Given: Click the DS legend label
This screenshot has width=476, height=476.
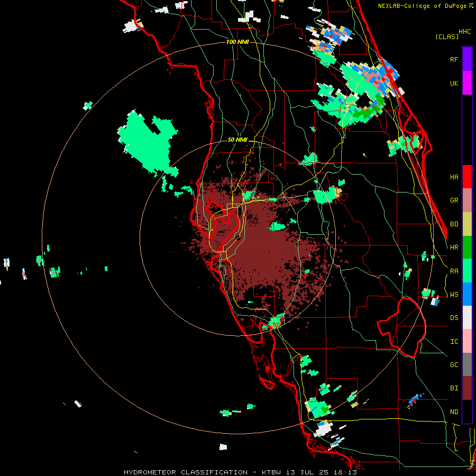Looking at the screenshot, I should click(x=454, y=318).
